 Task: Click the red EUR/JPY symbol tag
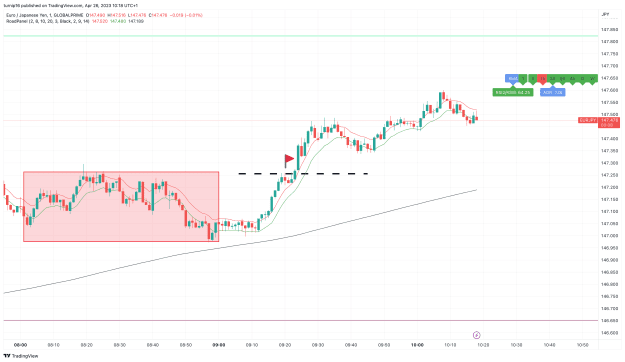click(588, 120)
